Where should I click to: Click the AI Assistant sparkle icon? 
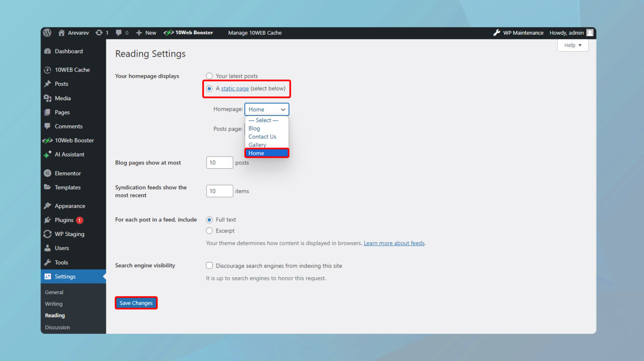(48, 154)
